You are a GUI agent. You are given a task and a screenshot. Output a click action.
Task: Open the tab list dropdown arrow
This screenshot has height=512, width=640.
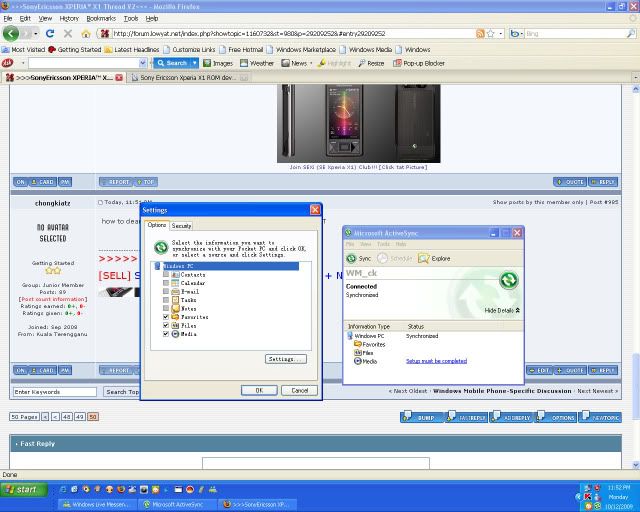click(x=635, y=77)
